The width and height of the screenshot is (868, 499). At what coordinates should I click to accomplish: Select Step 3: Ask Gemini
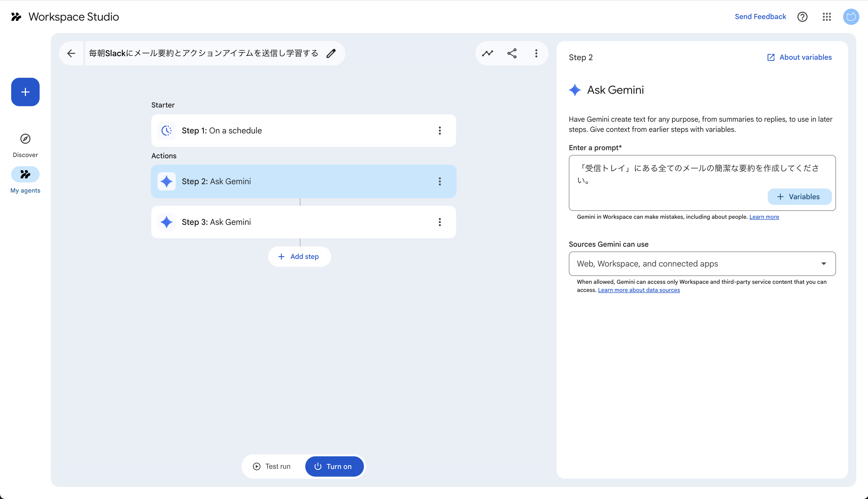pyautogui.click(x=291, y=222)
